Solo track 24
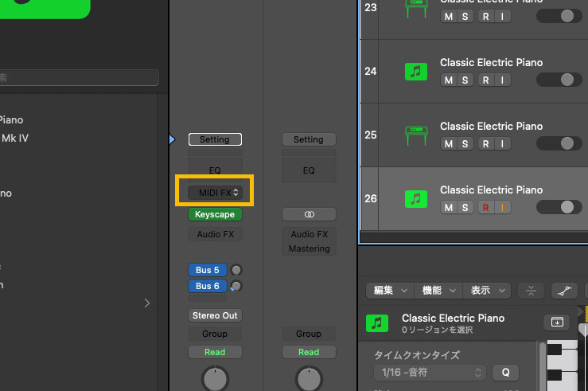This screenshot has width=588, height=391. tap(465, 80)
